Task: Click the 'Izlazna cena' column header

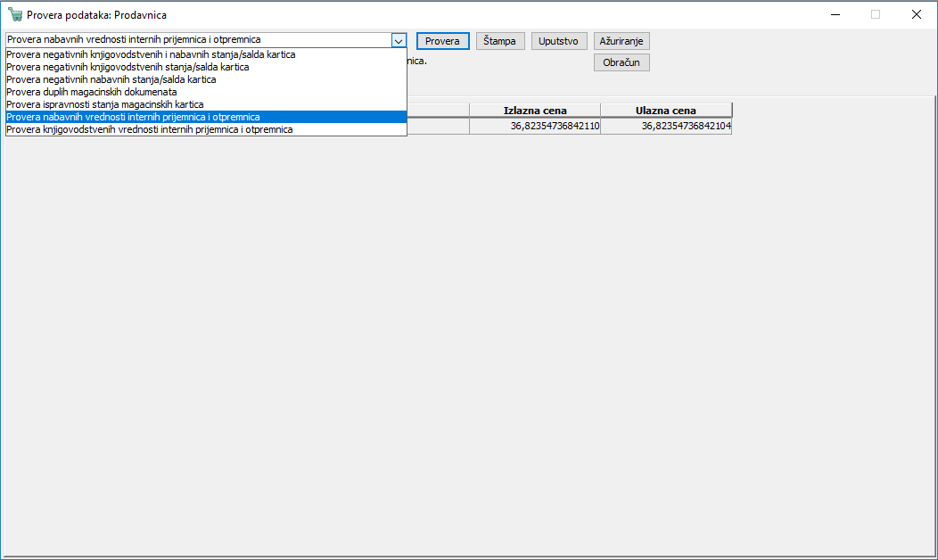Action: pos(535,111)
